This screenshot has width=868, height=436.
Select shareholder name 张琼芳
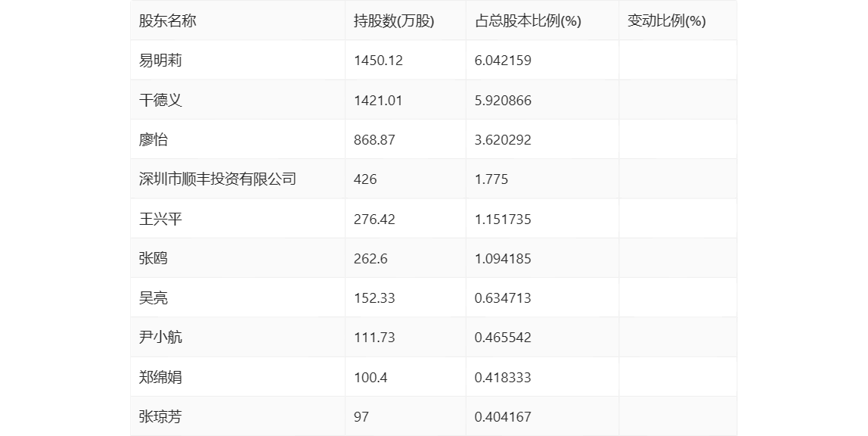160,416
